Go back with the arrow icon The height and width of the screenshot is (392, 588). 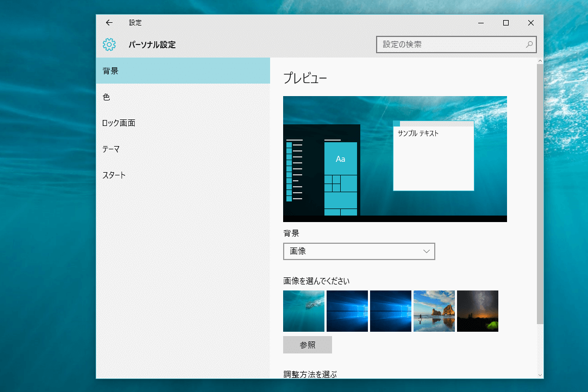pos(109,23)
